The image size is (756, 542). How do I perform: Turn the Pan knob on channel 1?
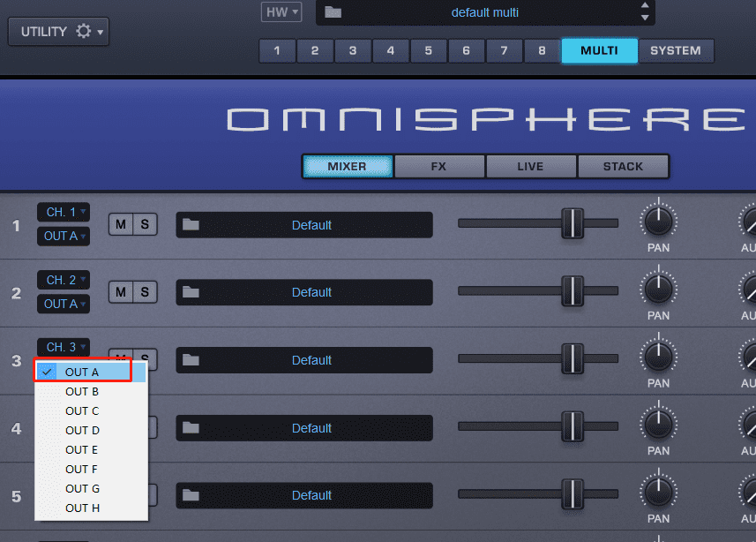(659, 221)
